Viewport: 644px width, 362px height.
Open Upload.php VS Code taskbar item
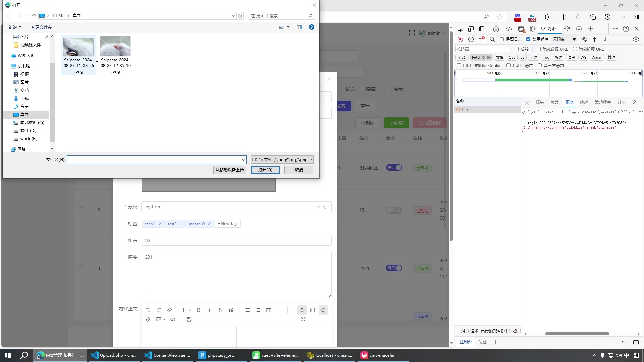click(x=114, y=355)
